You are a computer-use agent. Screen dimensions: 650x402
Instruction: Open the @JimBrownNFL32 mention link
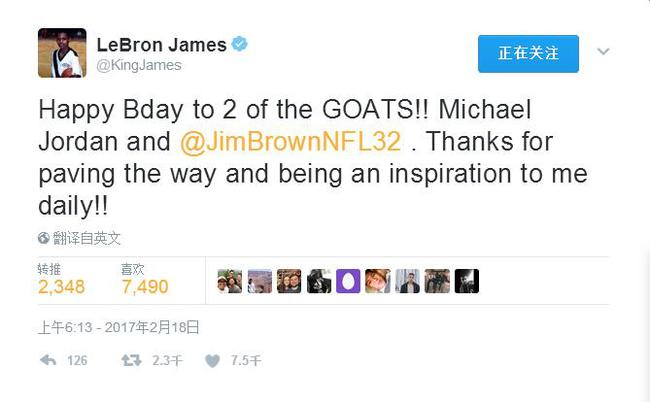(291, 141)
